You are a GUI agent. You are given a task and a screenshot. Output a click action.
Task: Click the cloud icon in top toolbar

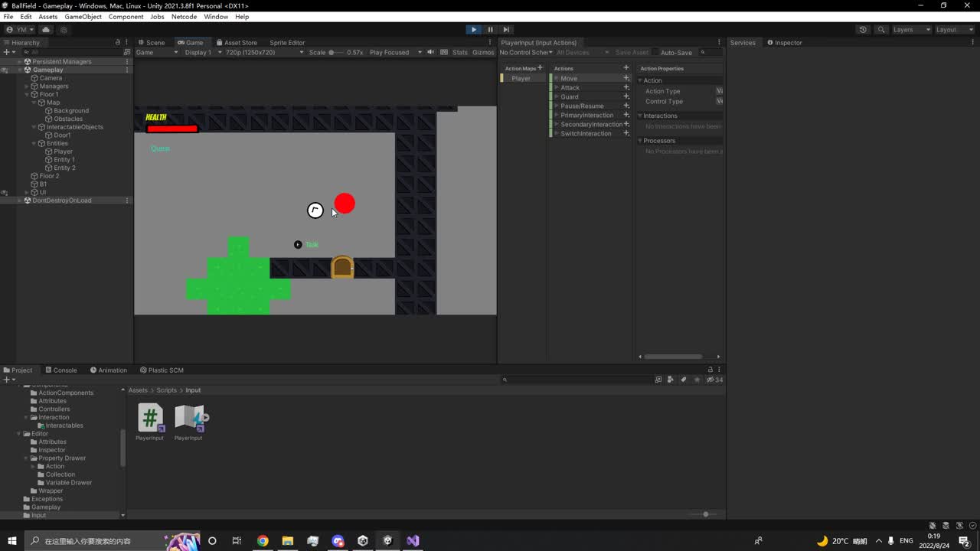point(45,29)
